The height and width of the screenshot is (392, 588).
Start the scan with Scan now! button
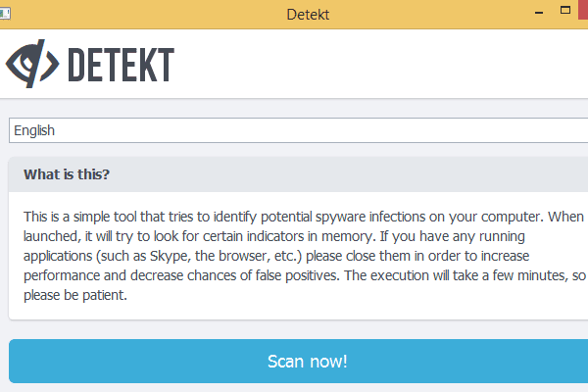pos(307,362)
